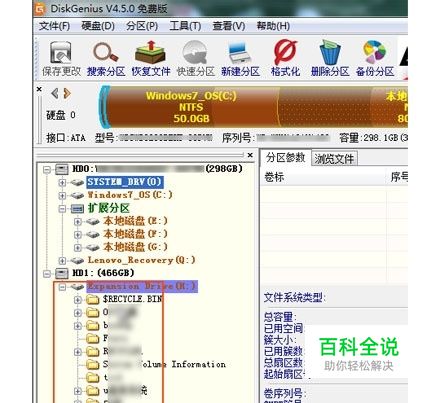Switch to the 分区参数 tab

point(286,158)
